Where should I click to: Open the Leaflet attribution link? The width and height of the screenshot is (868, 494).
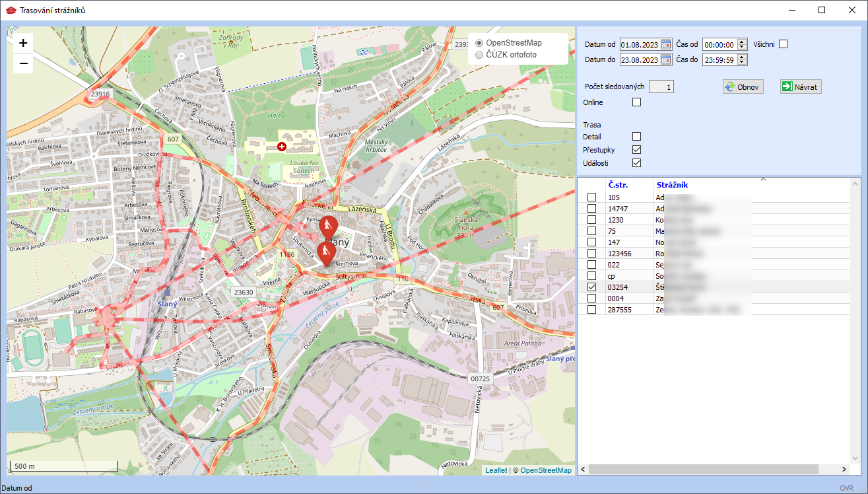click(x=496, y=470)
